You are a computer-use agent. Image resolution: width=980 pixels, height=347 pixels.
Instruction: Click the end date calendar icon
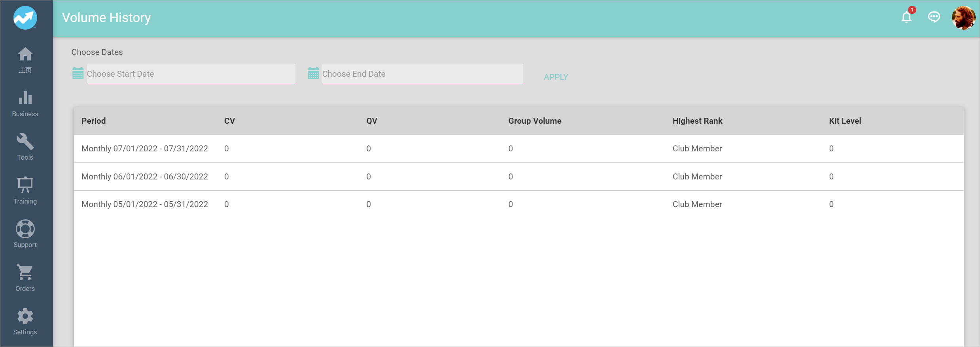(313, 74)
